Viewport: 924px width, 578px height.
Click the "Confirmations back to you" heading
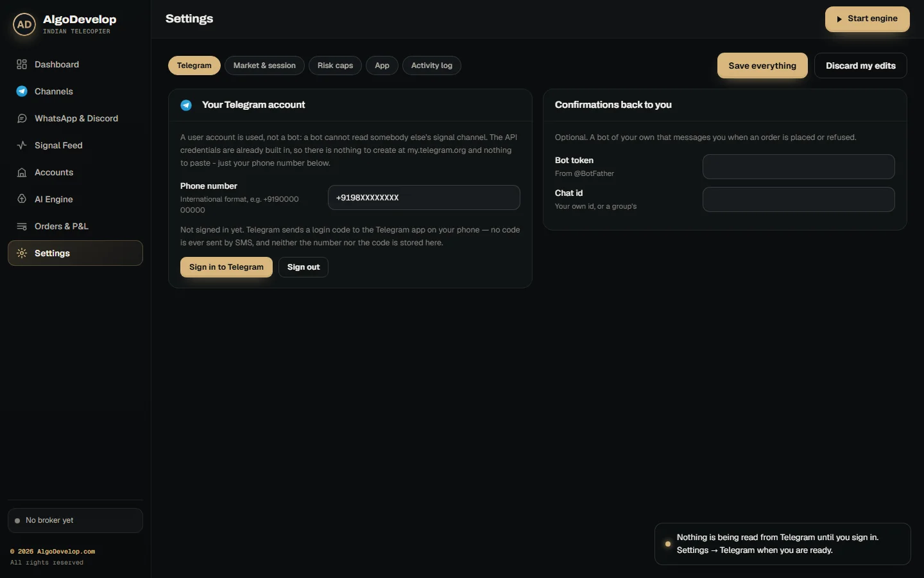click(613, 105)
